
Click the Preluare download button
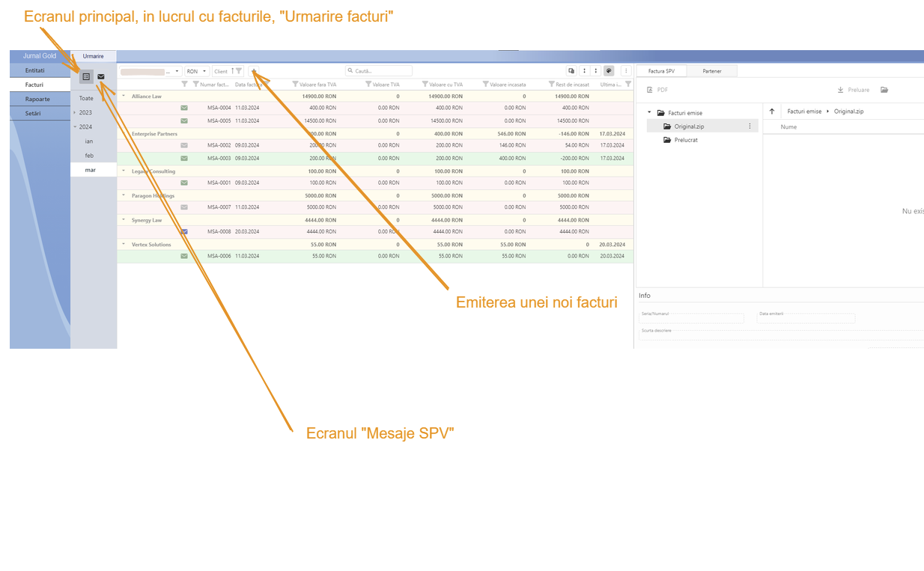point(854,90)
